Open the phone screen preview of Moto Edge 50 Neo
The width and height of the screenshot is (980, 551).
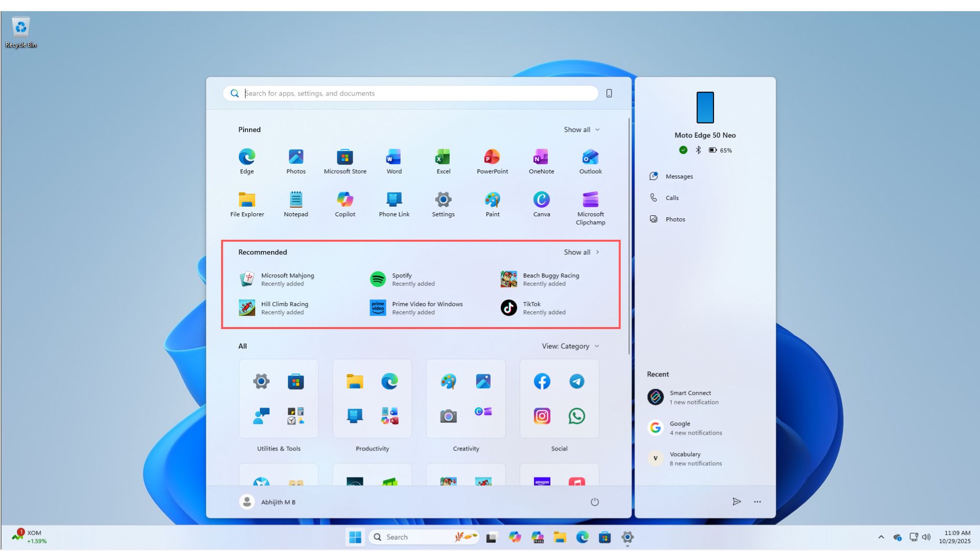tap(705, 107)
